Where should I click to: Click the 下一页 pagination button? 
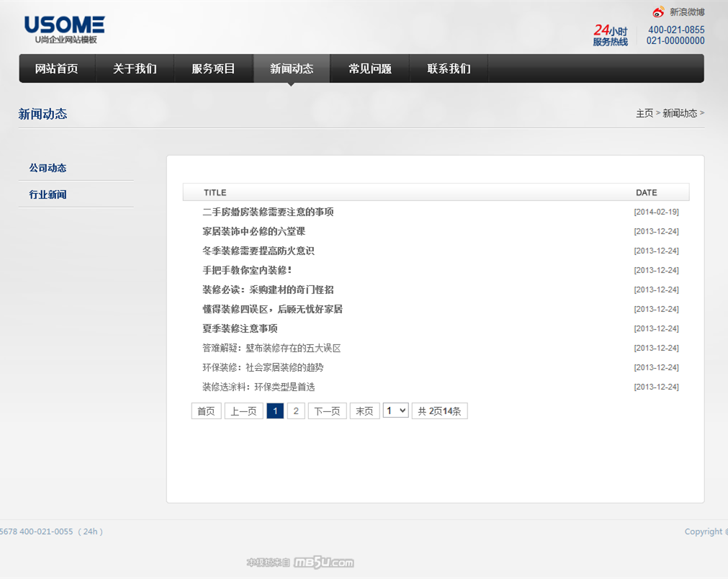click(327, 411)
